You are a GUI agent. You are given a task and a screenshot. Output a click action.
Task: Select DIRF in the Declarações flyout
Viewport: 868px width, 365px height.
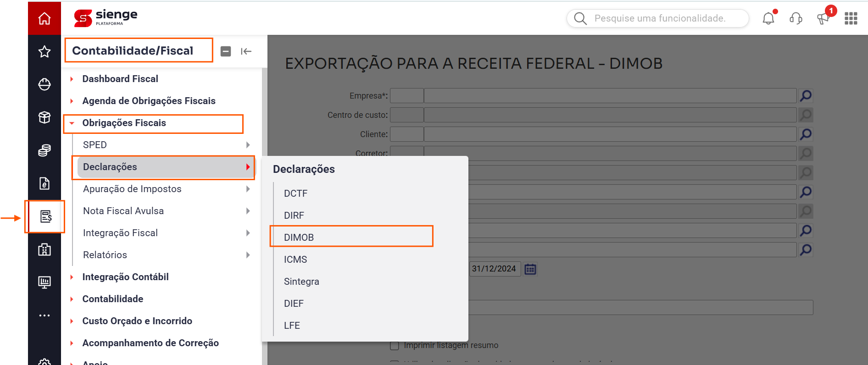294,216
